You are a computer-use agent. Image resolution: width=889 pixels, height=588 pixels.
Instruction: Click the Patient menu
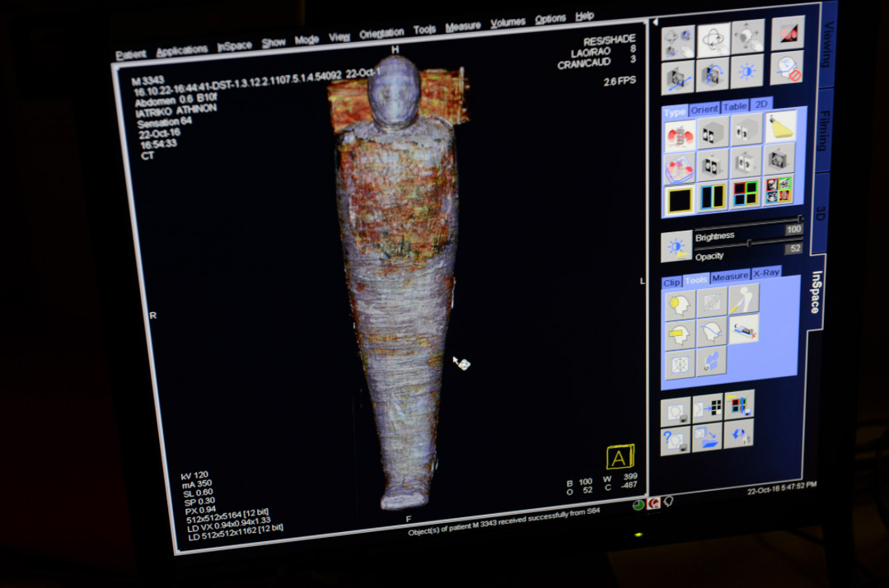coord(130,55)
